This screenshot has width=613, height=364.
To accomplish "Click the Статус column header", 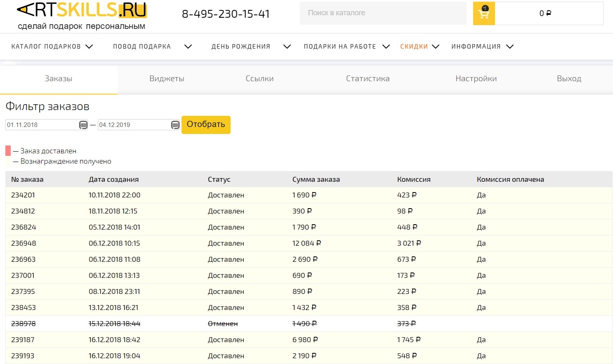I will pyautogui.click(x=219, y=179).
